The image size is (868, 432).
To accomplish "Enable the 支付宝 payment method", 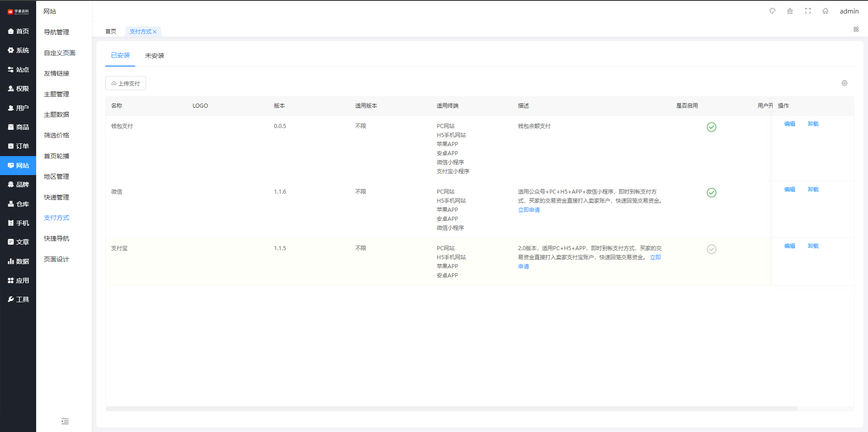I will [712, 249].
